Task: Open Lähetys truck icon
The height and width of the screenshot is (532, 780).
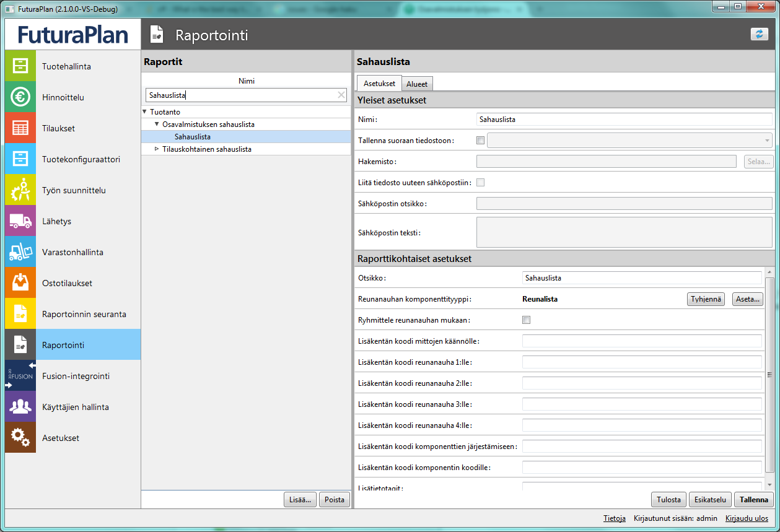Action: click(20, 220)
